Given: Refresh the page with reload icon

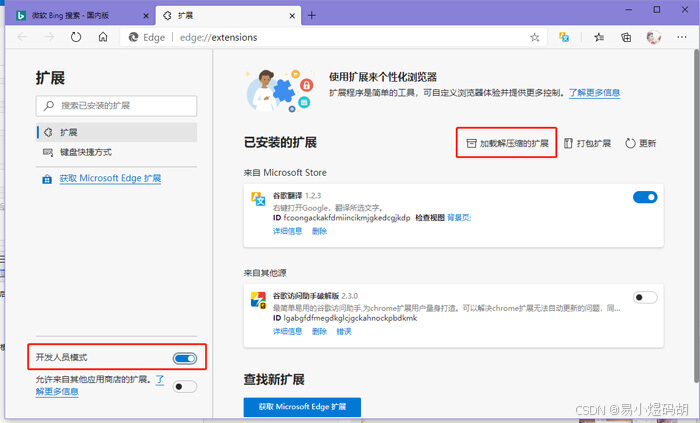Looking at the screenshot, I should [x=76, y=37].
